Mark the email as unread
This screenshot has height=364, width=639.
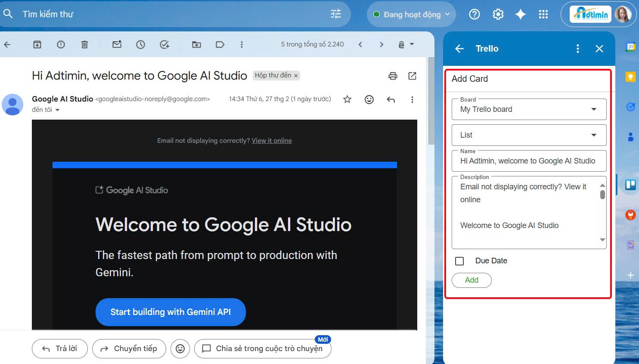pyautogui.click(x=117, y=44)
